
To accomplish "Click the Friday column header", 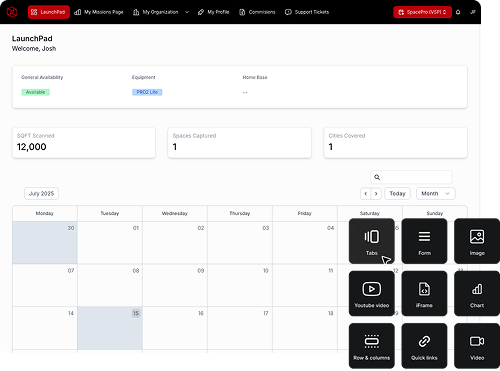I will [x=305, y=213].
